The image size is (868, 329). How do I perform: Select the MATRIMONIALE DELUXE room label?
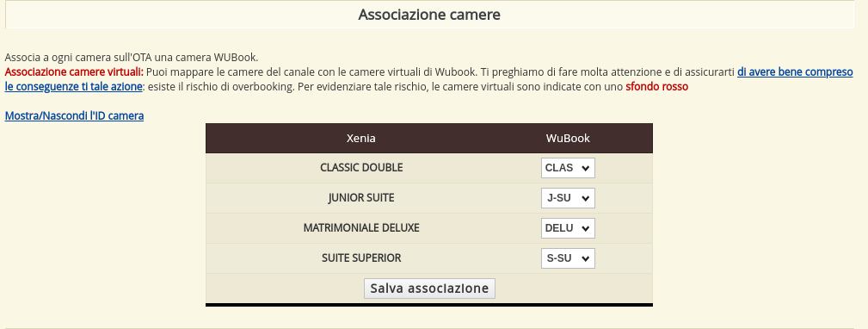[361, 227]
